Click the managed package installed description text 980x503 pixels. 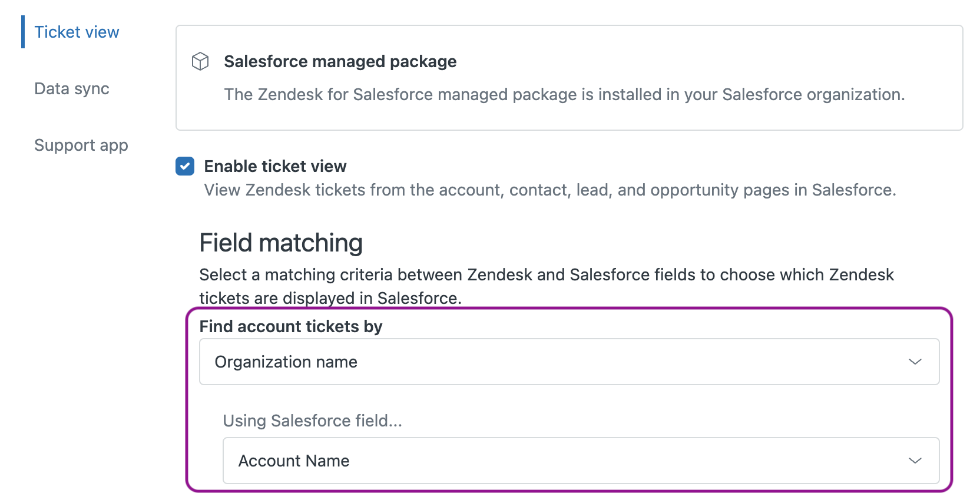pyautogui.click(x=564, y=95)
